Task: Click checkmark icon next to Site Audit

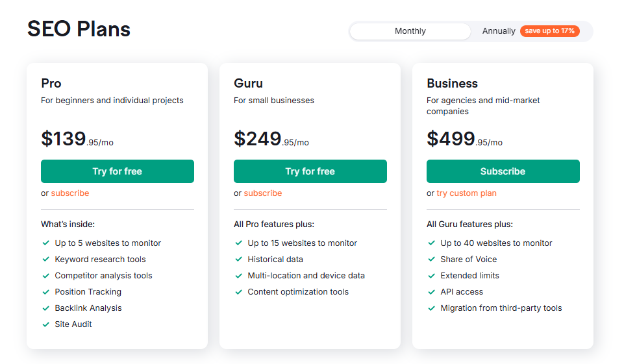Action: pos(46,324)
